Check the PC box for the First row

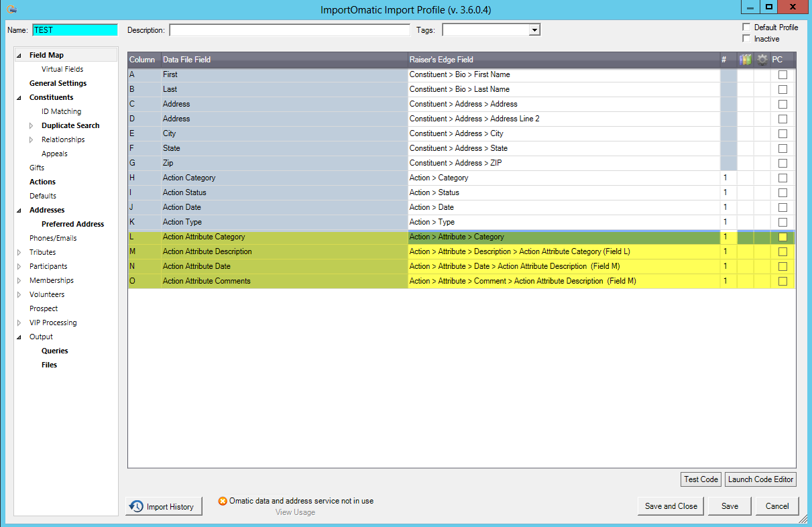pyautogui.click(x=782, y=75)
